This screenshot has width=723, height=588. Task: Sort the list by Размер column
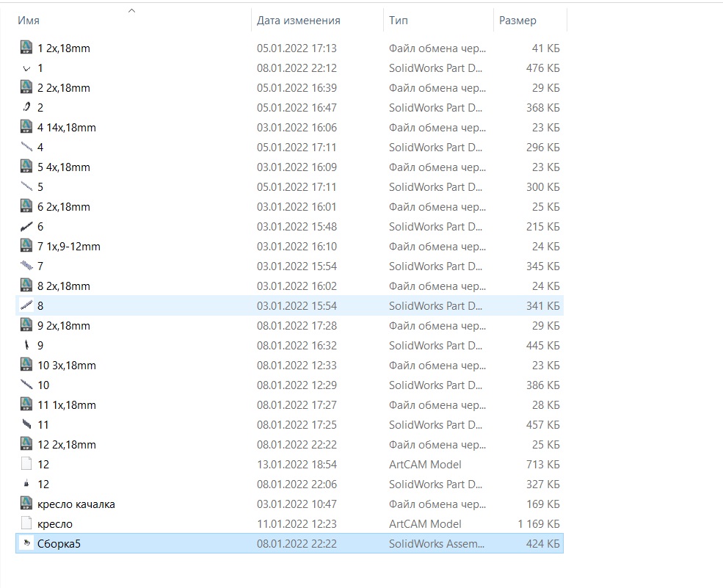point(517,21)
